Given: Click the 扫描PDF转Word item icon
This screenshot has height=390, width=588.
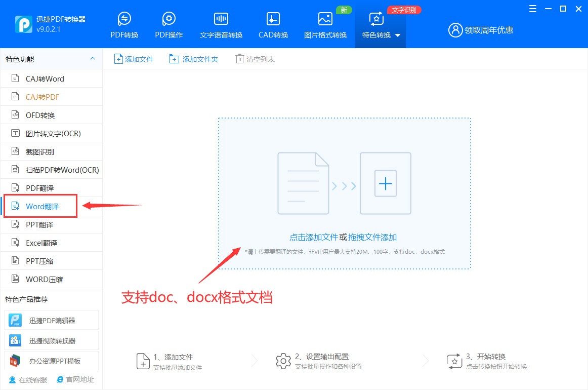Looking at the screenshot, I should click(x=15, y=169).
